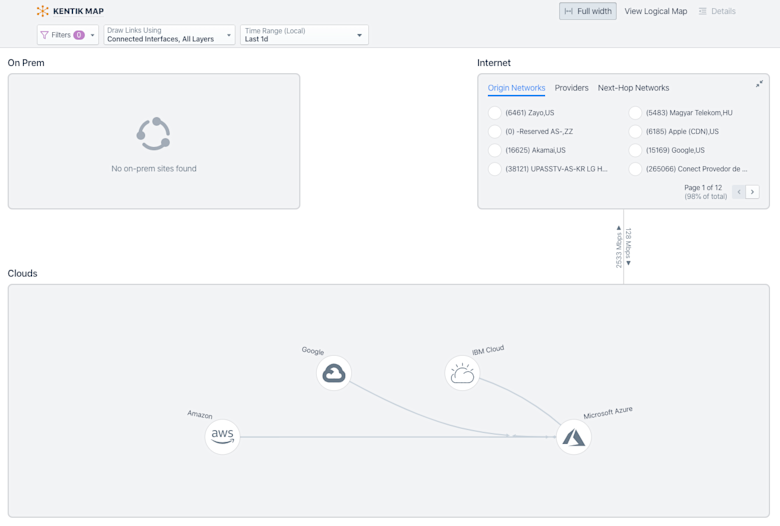Select the (15169) Google,US circle

pyautogui.click(x=635, y=150)
